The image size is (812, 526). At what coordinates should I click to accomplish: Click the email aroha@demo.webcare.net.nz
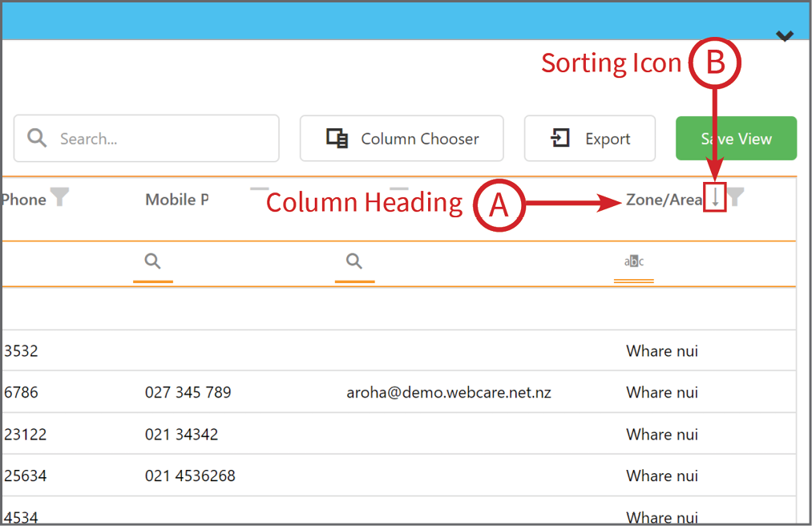(448, 392)
